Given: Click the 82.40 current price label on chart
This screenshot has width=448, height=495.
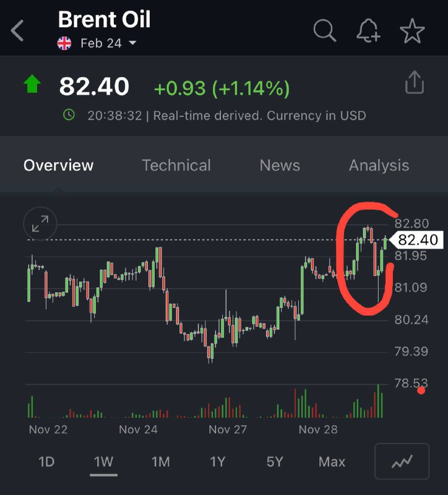Looking at the screenshot, I should 416,240.
